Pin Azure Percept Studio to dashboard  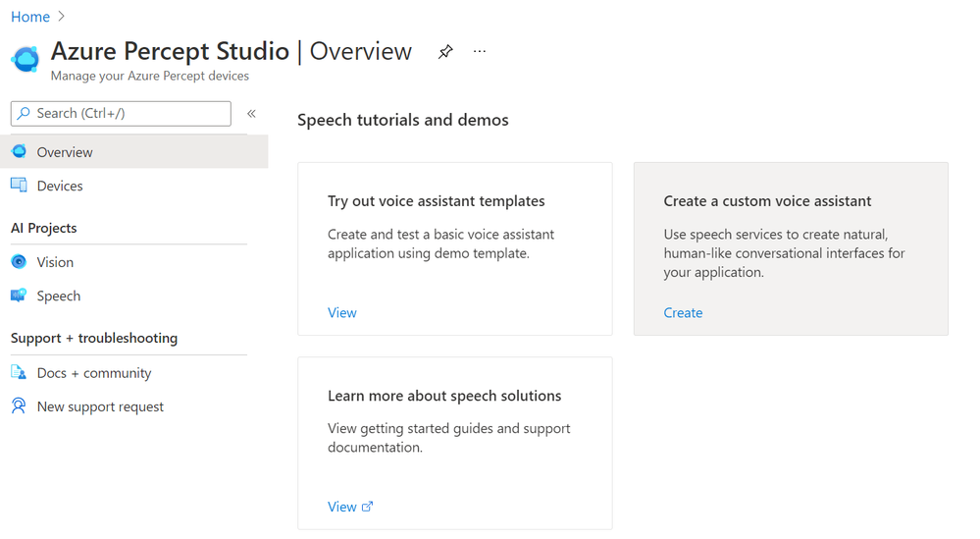tap(445, 51)
